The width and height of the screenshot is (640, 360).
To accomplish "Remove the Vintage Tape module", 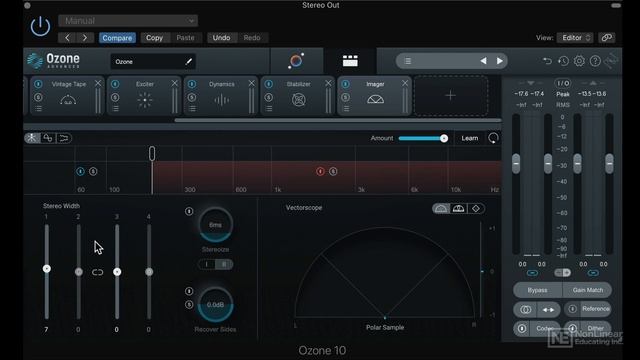I will 98,83.
